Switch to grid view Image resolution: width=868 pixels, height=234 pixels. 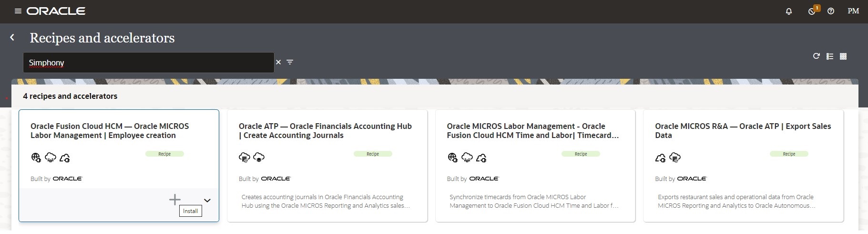843,56
